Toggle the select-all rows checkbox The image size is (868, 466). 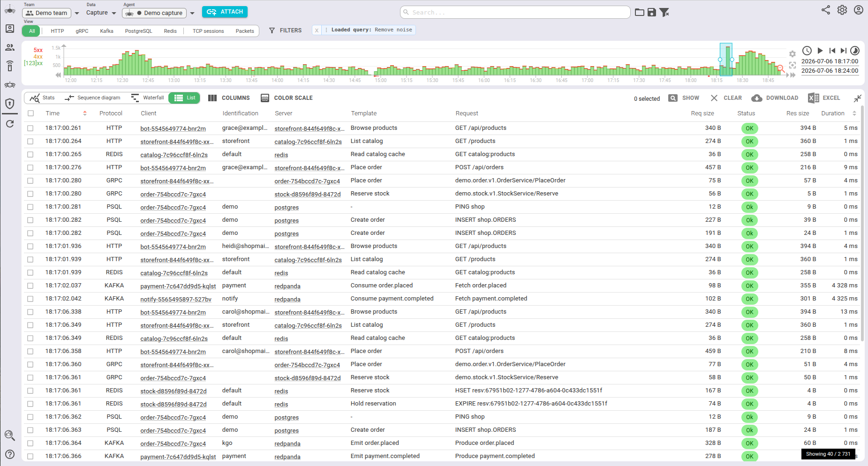31,113
